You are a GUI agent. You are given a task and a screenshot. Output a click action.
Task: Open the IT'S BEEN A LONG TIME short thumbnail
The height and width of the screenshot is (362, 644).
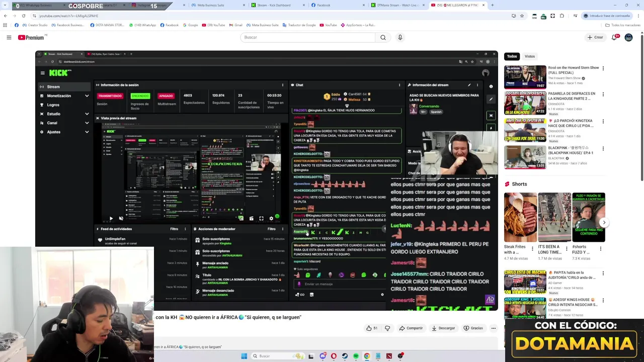coord(554,217)
